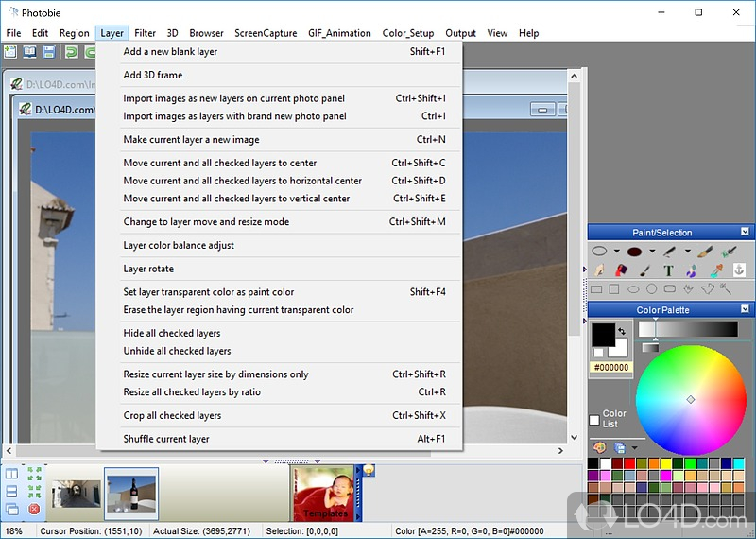Open the ellipse shape dropdown arrow

617,251
